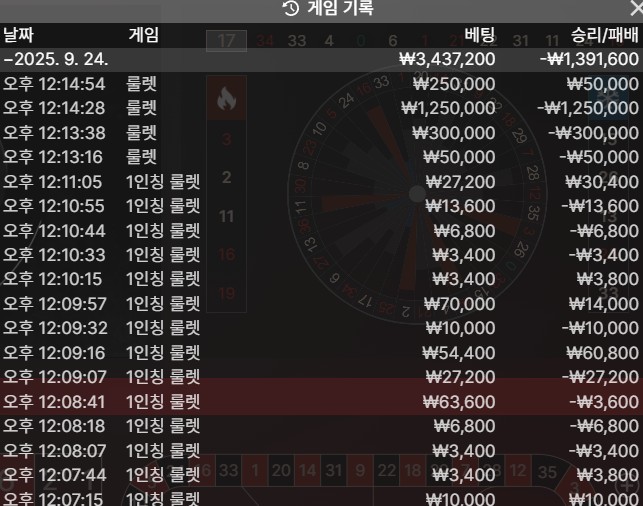The width and height of the screenshot is (643, 506).
Task: Select highlighted 오후 12:08:41 1인칭 룰렛 row
Action: pos(322,401)
